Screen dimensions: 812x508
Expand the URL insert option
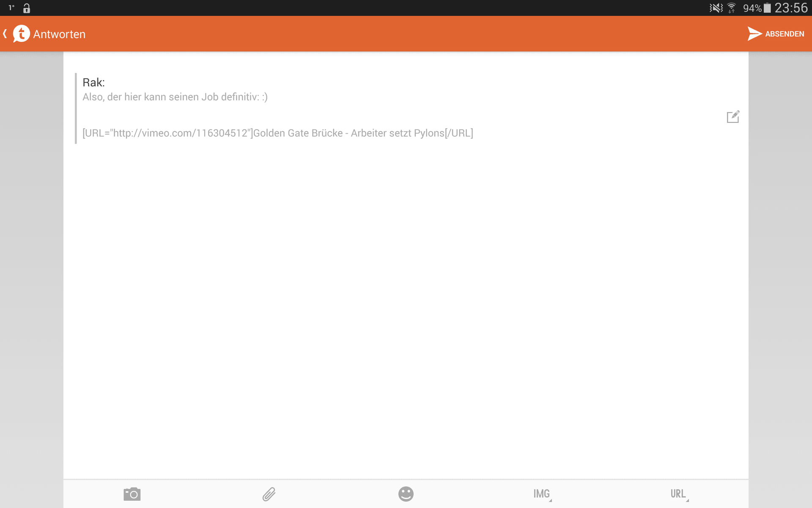(x=679, y=494)
